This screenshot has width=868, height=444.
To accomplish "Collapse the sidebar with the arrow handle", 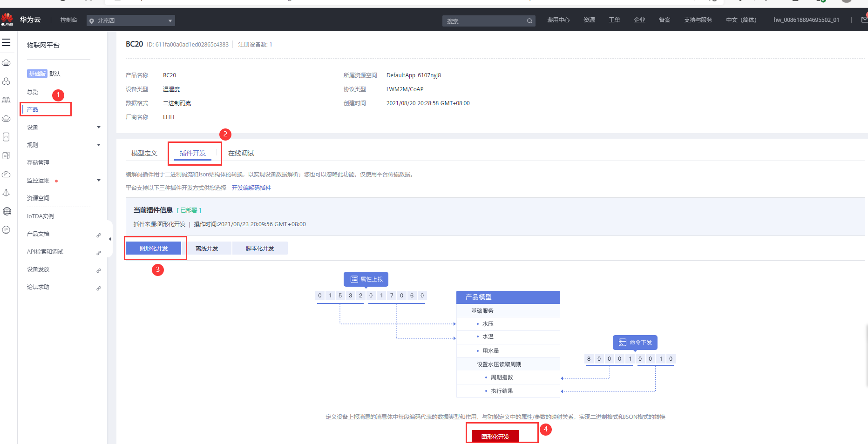I will point(110,239).
